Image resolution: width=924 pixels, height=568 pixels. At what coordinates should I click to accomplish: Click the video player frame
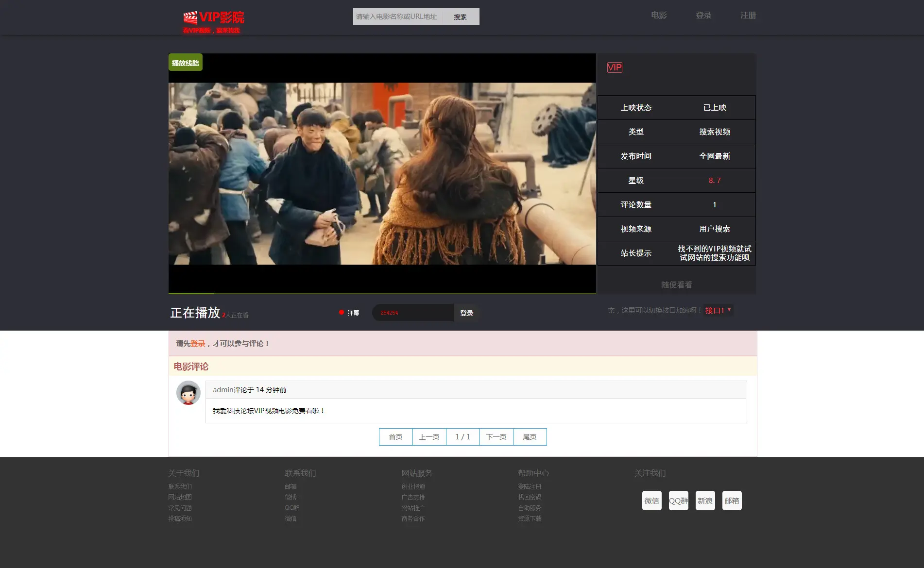click(x=382, y=173)
